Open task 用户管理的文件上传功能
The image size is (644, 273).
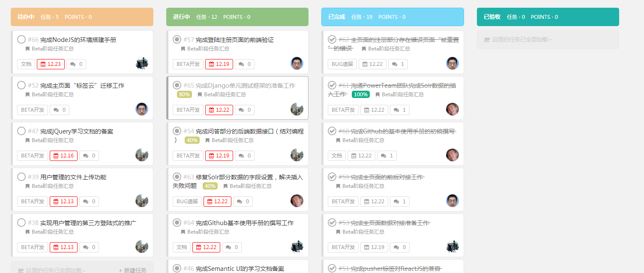(x=73, y=177)
